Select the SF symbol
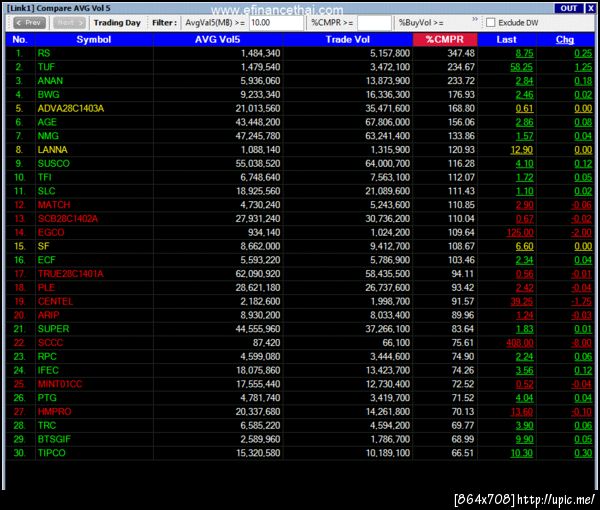Image resolution: width=600 pixels, height=510 pixels. [43, 246]
